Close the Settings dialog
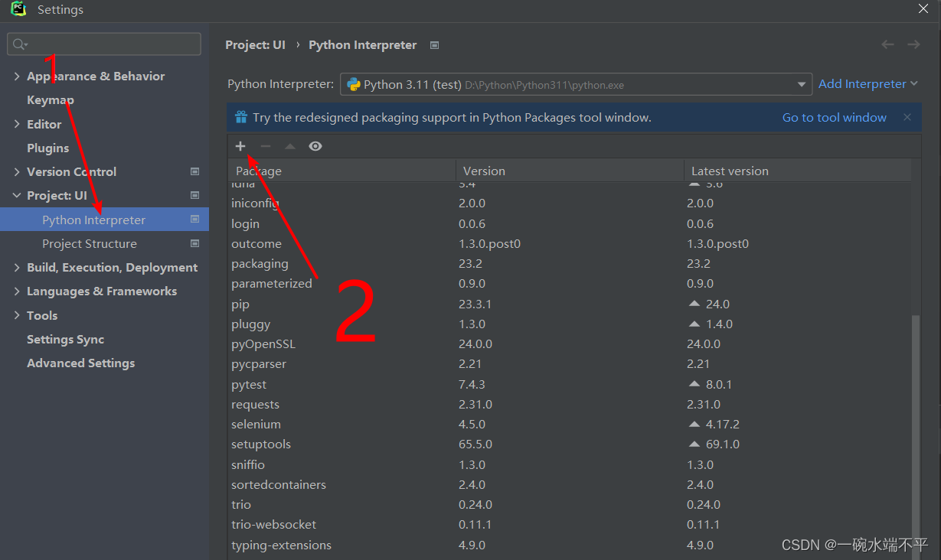 pyautogui.click(x=923, y=8)
